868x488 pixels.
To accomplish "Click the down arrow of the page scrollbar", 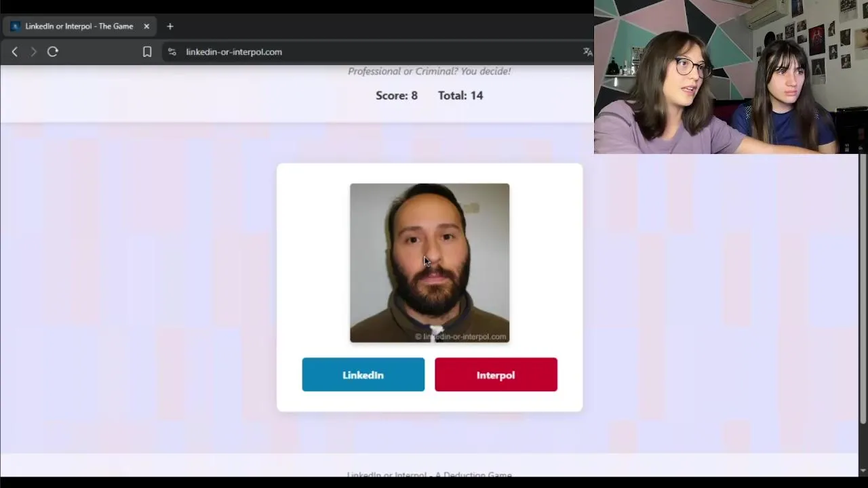I will pos(863,470).
